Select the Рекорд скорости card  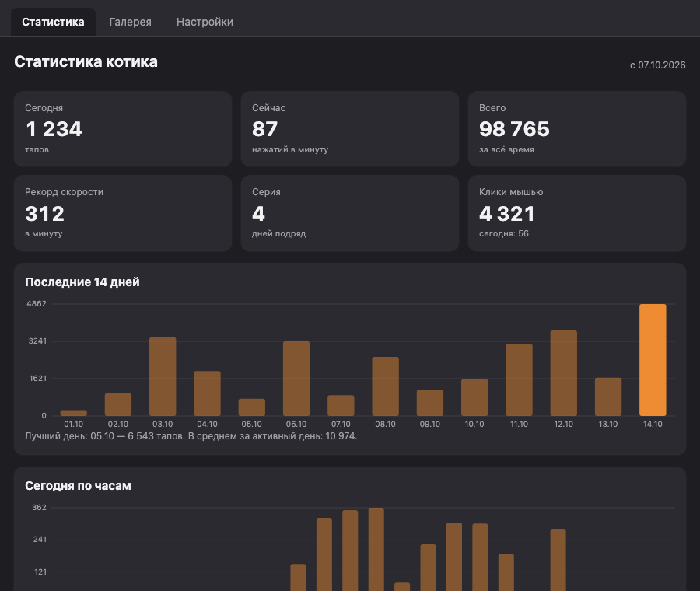pos(123,213)
